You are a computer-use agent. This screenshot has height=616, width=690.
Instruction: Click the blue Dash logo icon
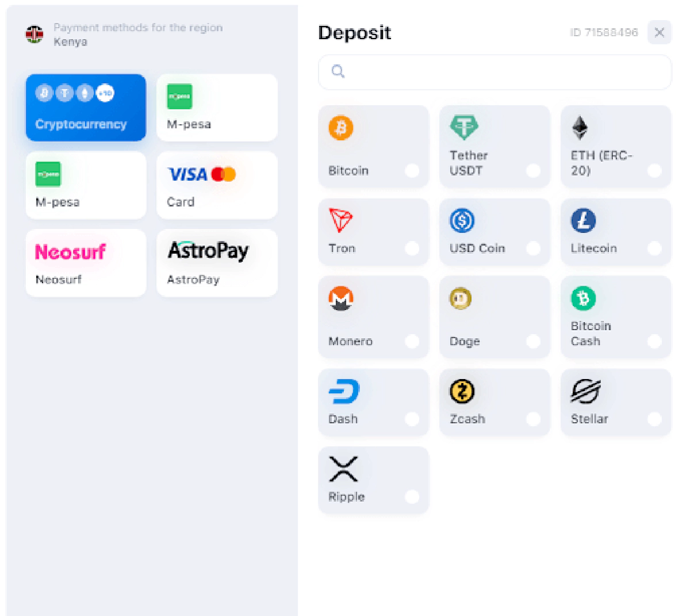(x=344, y=392)
